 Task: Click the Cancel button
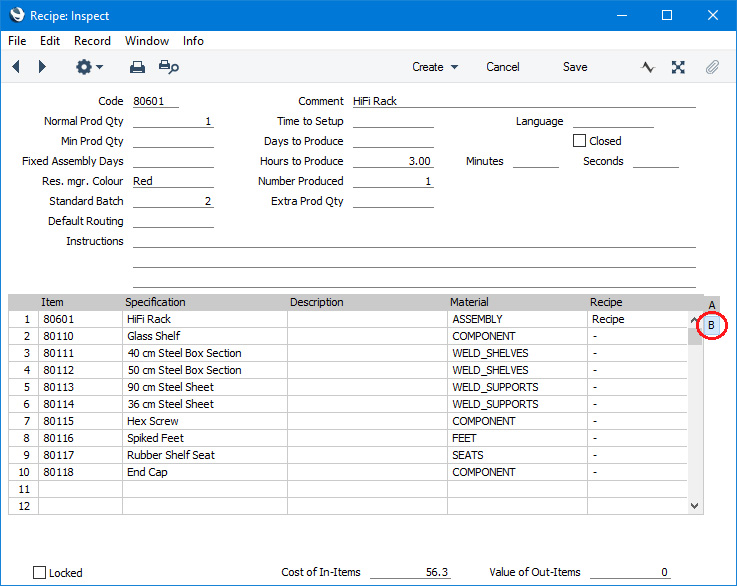(503, 67)
